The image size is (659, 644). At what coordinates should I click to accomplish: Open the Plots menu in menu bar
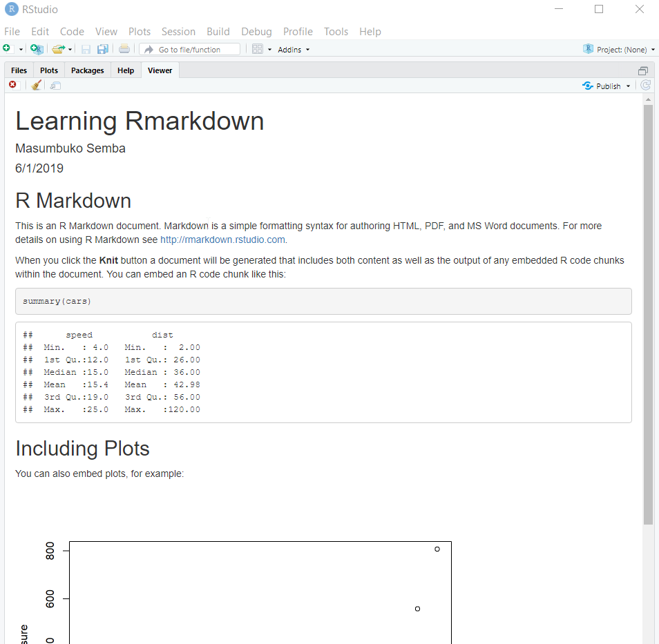[139, 32]
